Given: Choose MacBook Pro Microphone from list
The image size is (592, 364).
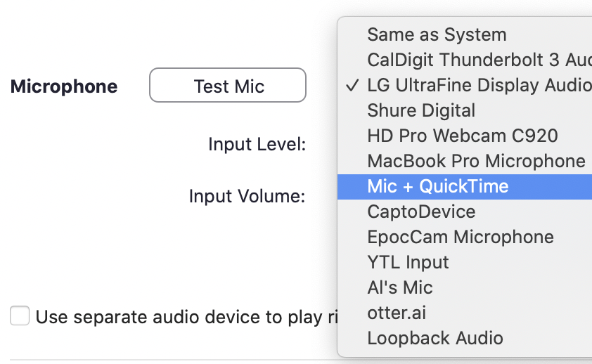Looking at the screenshot, I should click(x=476, y=161).
